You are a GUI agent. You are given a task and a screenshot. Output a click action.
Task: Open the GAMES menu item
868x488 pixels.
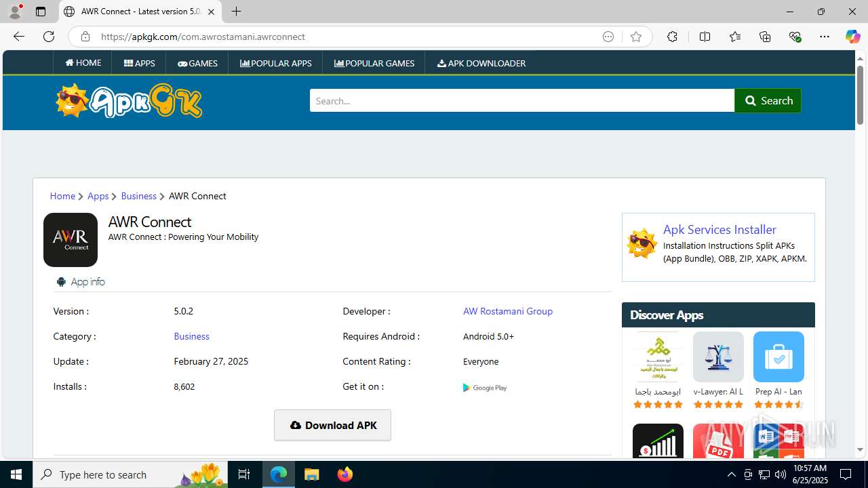pos(197,63)
